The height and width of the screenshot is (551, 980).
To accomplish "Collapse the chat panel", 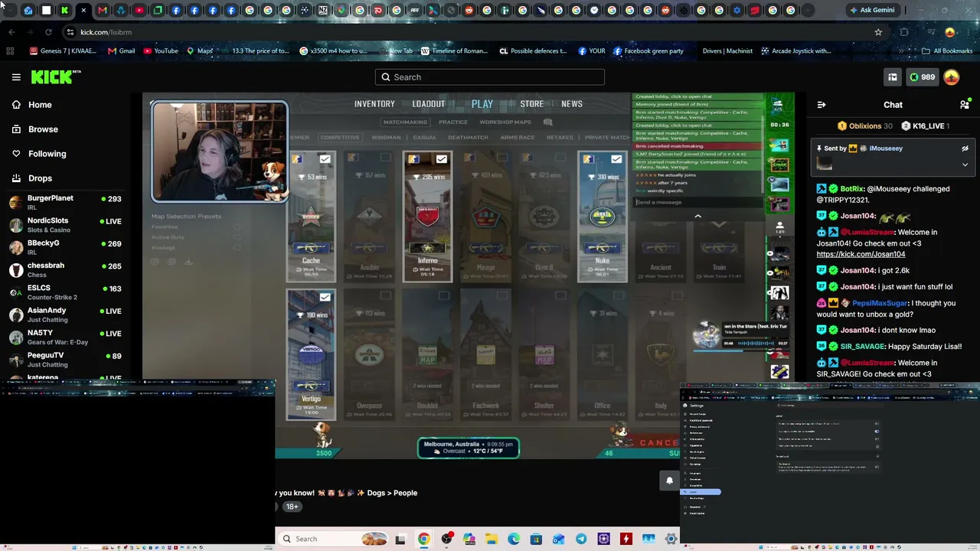I will point(822,105).
